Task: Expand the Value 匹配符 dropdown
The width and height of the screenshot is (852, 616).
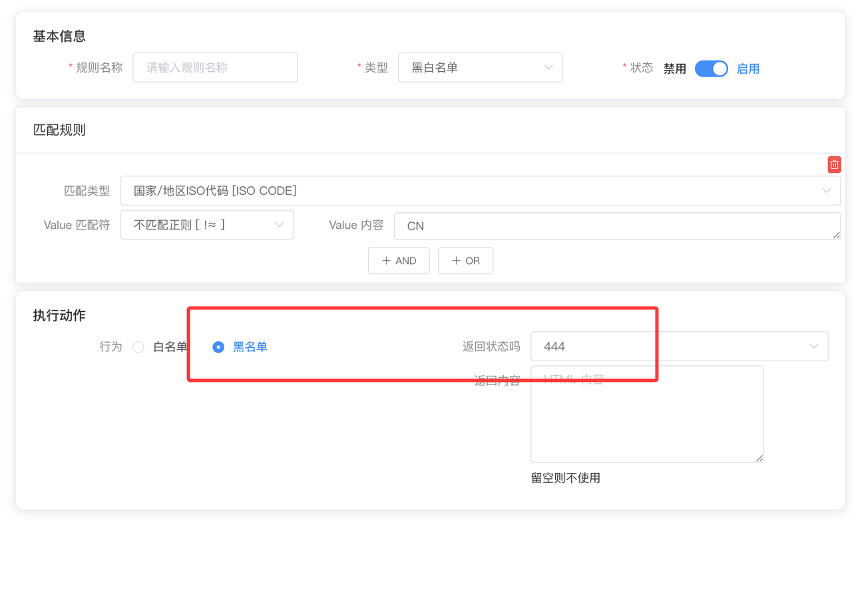Action: pos(206,225)
